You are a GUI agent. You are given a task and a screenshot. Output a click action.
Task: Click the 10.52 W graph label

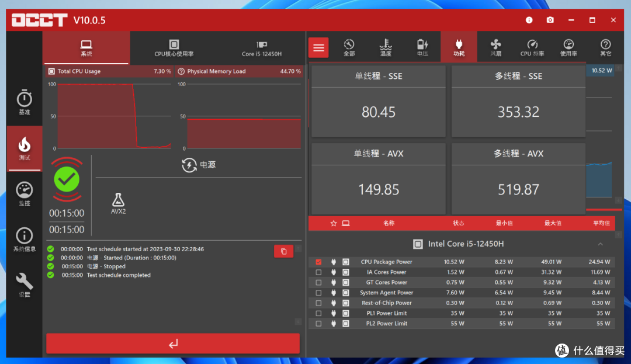tap(602, 70)
